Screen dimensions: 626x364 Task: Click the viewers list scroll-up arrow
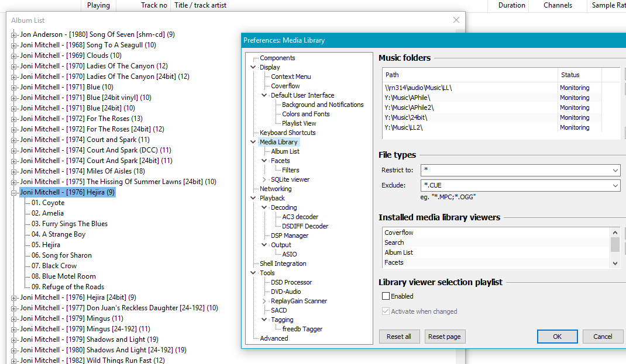click(x=615, y=233)
